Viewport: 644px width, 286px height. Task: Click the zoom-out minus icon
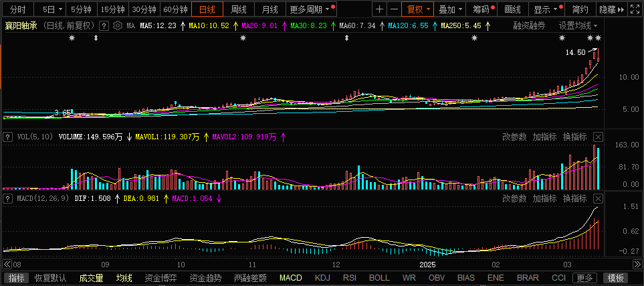(x=394, y=9)
